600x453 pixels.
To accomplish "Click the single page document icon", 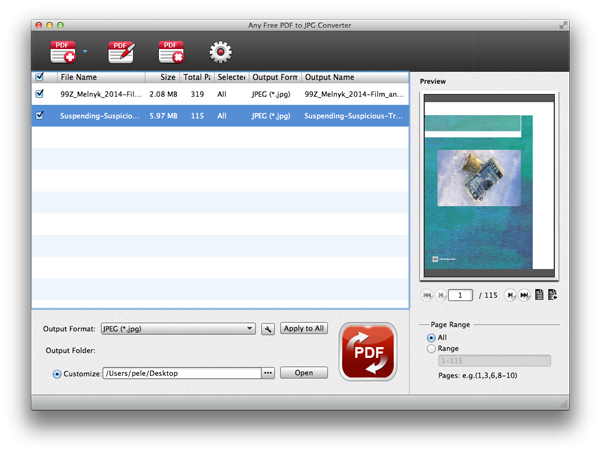I will (539, 295).
